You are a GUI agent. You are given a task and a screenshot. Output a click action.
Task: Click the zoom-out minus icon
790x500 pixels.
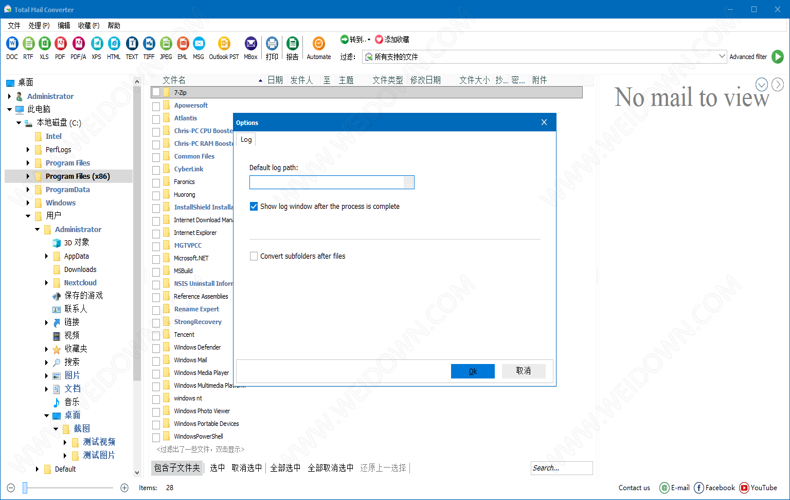11,487
